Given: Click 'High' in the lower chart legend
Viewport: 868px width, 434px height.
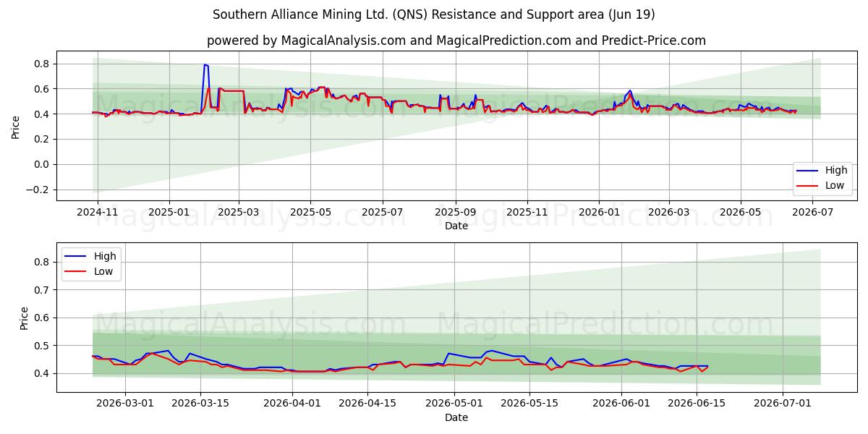Looking at the screenshot, I should point(105,257).
